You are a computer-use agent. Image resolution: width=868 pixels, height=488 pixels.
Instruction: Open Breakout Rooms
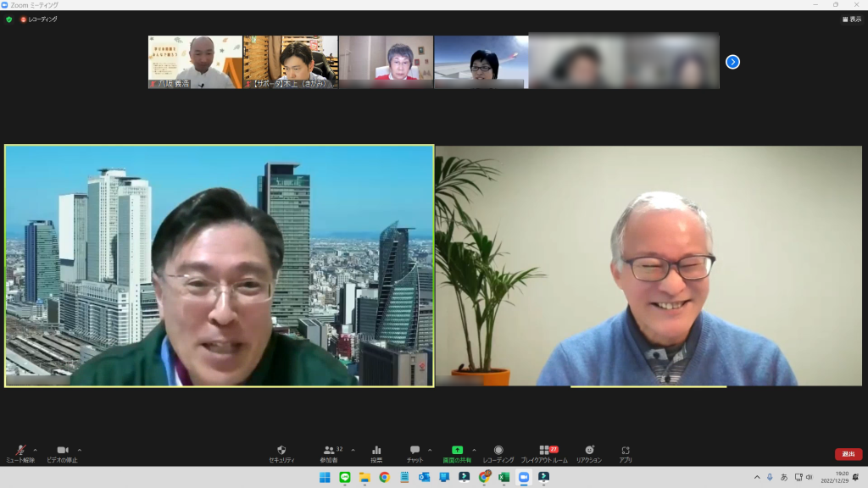pyautogui.click(x=544, y=453)
